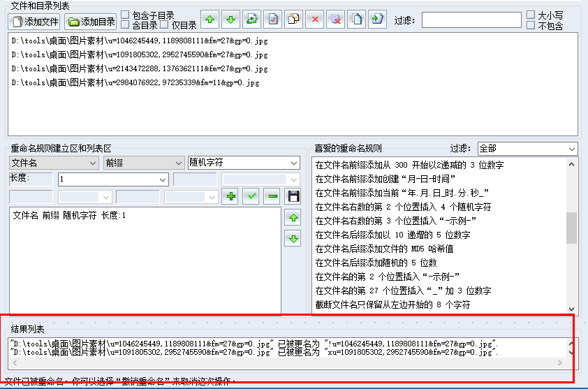Select rule 文件名 前缀 随机字符 长度:1
Screen dimensions: 588x389
69,215
